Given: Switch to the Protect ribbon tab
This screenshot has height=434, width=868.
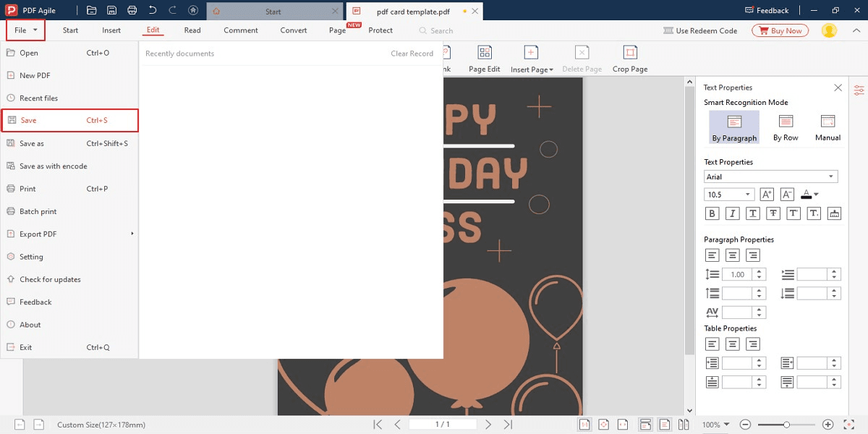Looking at the screenshot, I should coord(380,30).
